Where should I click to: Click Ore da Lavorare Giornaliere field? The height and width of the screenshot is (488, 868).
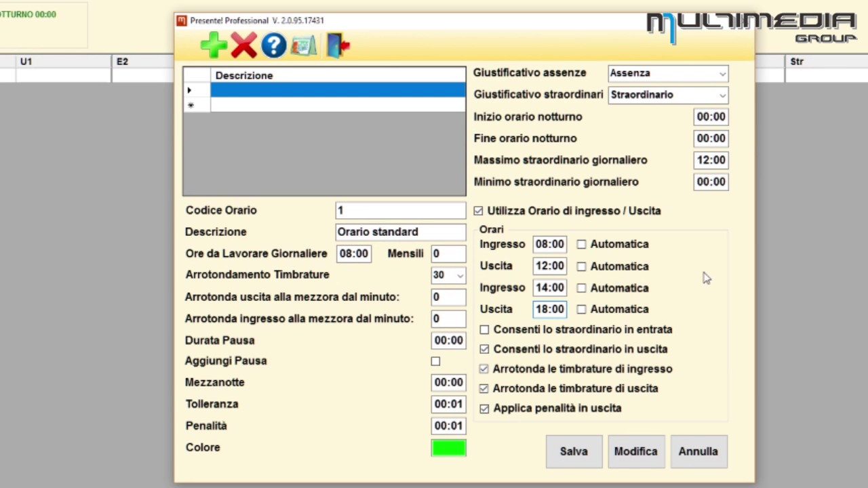point(353,253)
